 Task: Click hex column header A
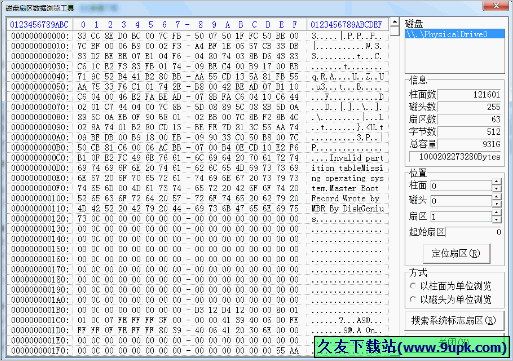(x=227, y=24)
